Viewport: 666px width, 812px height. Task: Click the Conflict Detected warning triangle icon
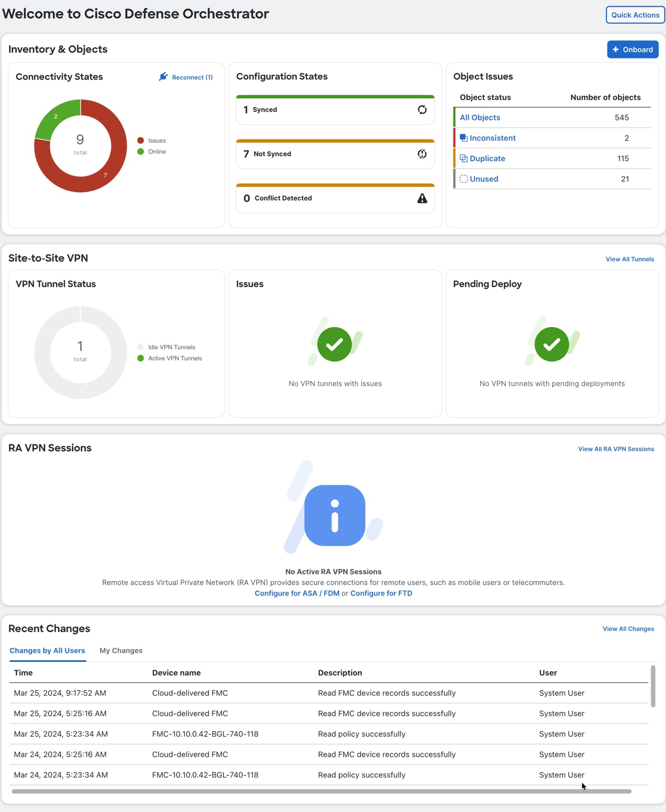(422, 198)
